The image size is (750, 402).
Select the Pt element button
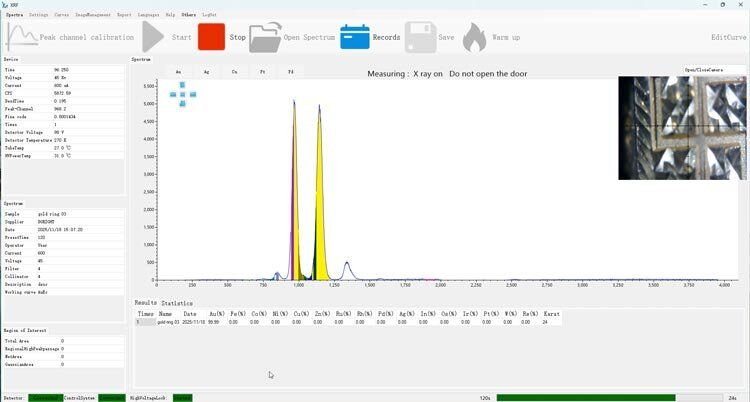(262, 72)
